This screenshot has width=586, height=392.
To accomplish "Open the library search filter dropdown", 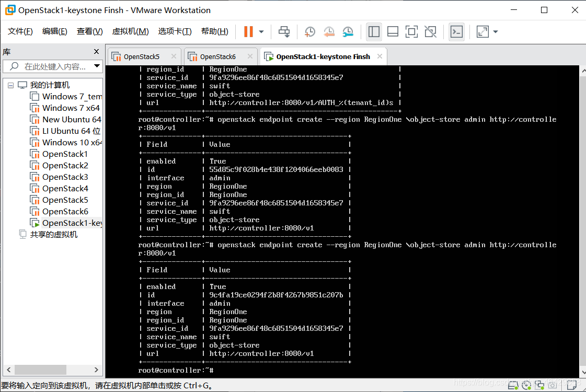I will (x=97, y=66).
